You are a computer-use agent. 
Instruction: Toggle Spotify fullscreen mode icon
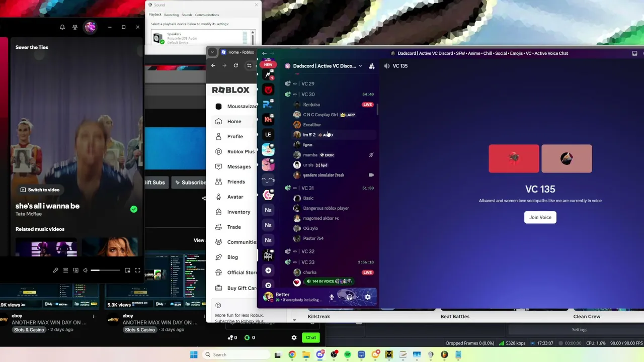coord(137,270)
